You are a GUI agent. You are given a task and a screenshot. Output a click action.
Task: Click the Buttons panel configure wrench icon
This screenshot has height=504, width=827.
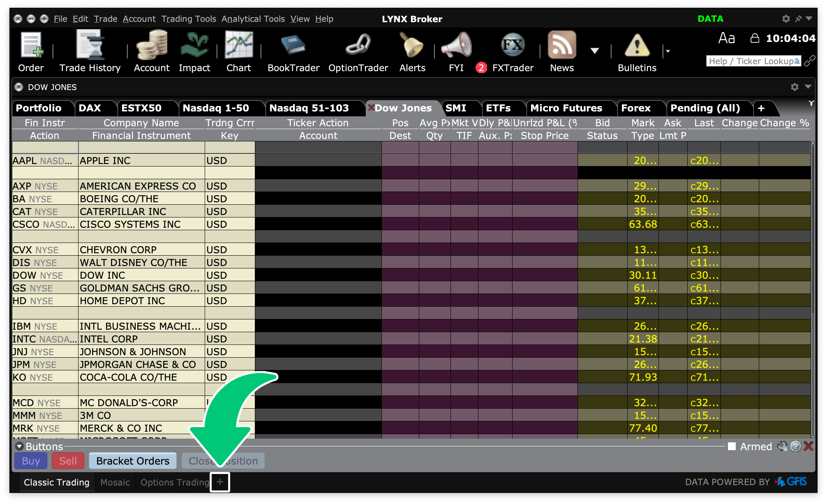click(x=782, y=446)
